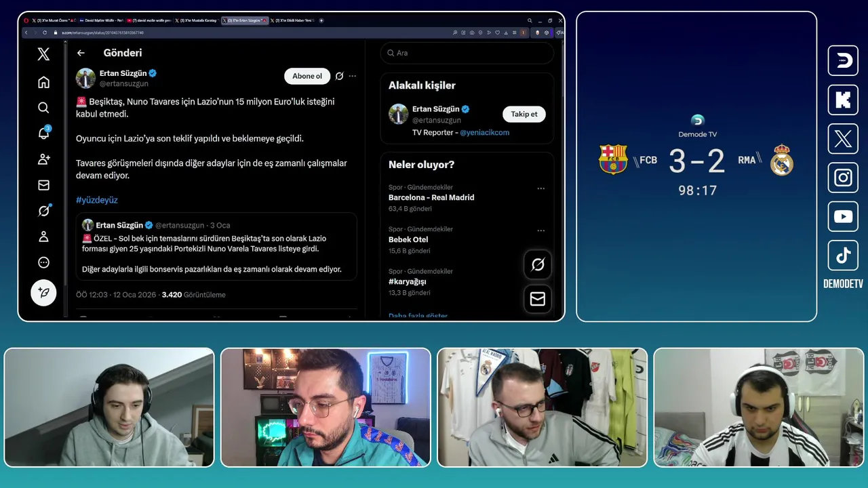
Task: Open the Explore search icon in sidebar
Action: pos(43,108)
